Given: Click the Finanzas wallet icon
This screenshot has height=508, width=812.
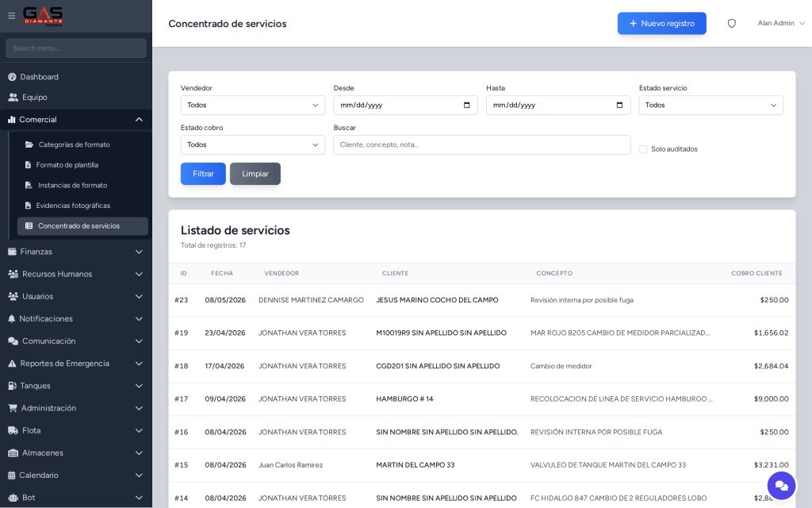Looking at the screenshot, I should (12, 252).
